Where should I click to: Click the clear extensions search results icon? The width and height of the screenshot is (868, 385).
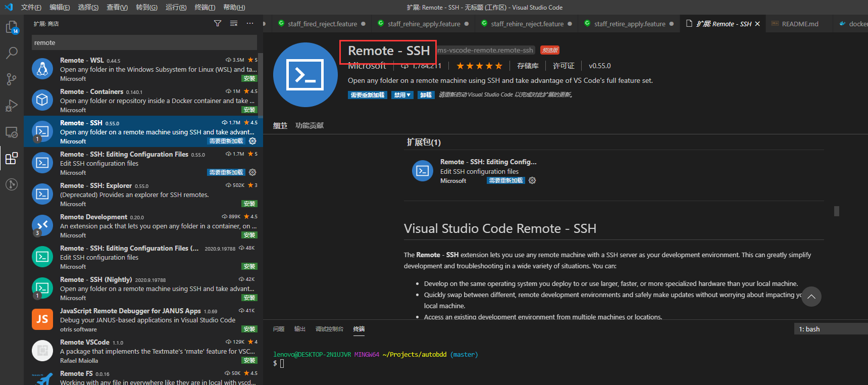234,24
